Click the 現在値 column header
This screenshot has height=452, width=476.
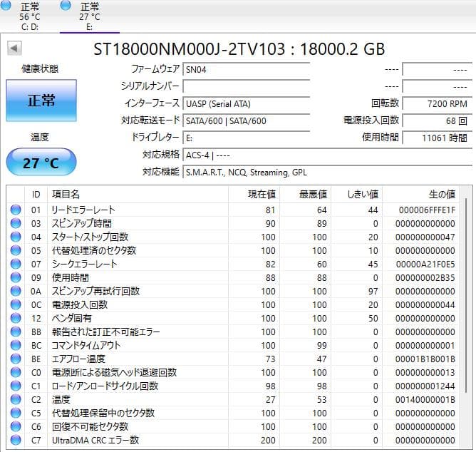[254, 195]
